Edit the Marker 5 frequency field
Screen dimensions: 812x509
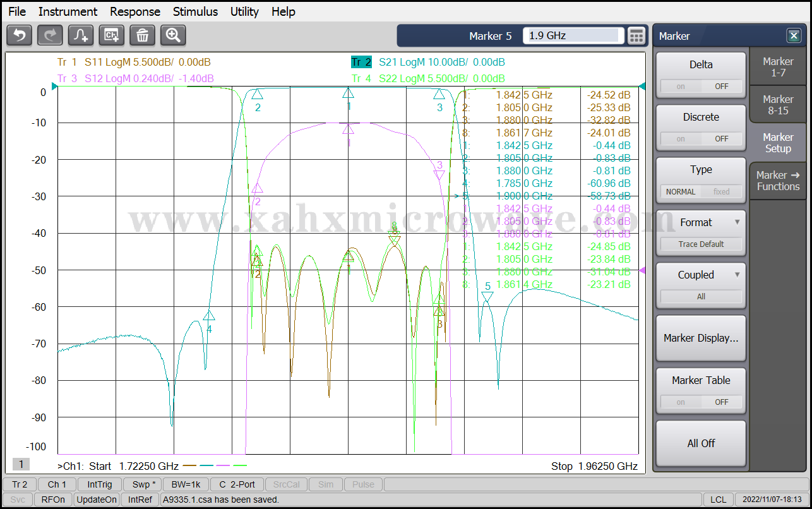pos(573,36)
